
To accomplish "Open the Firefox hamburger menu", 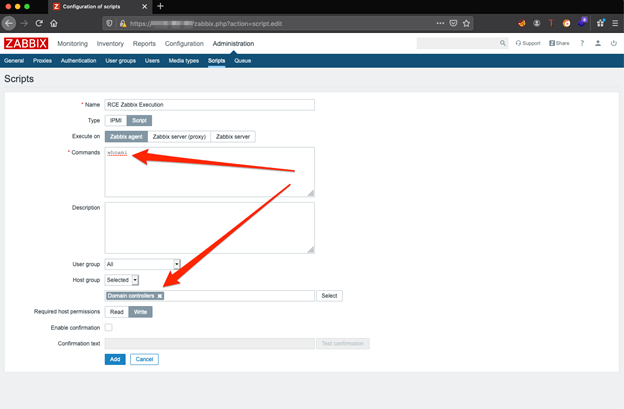I will pyautogui.click(x=615, y=23).
